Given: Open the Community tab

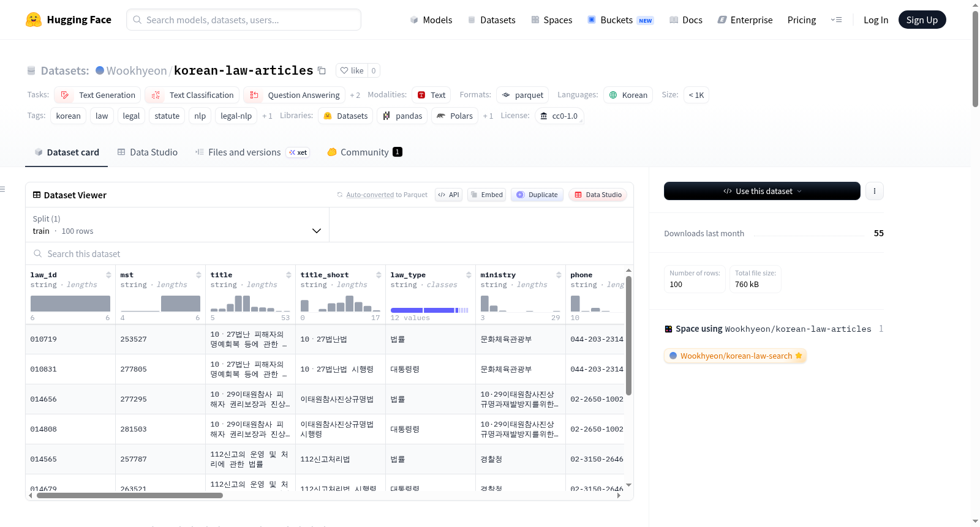Looking at the screenshot, I should coord(364,152).
